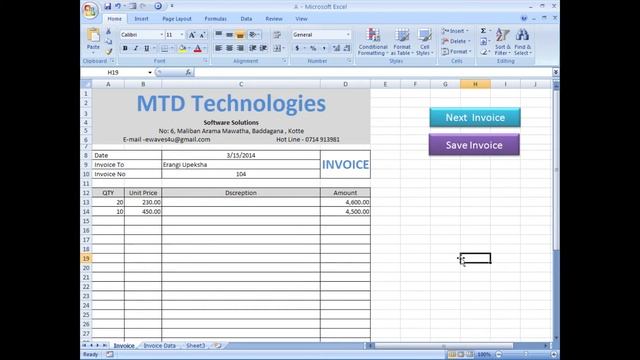The height and width of the screenshot is (360, 640).
Task: Activate Format Painter brush
Action: click(x=109, y=51)
